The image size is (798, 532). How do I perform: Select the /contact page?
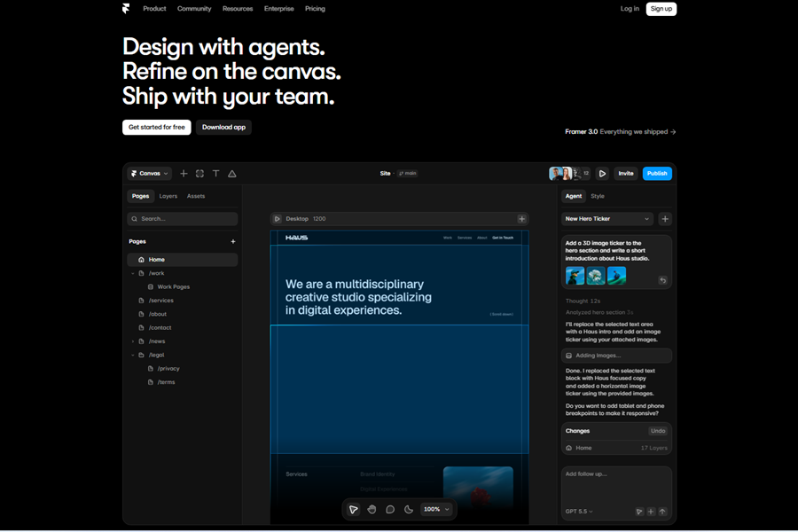(x=160, y=328)
